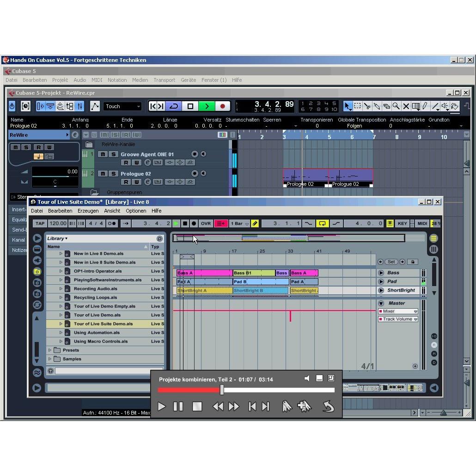Rewind in the tutorial player
The width and height of the screenshot is (476, 476).
pos(218,406)
